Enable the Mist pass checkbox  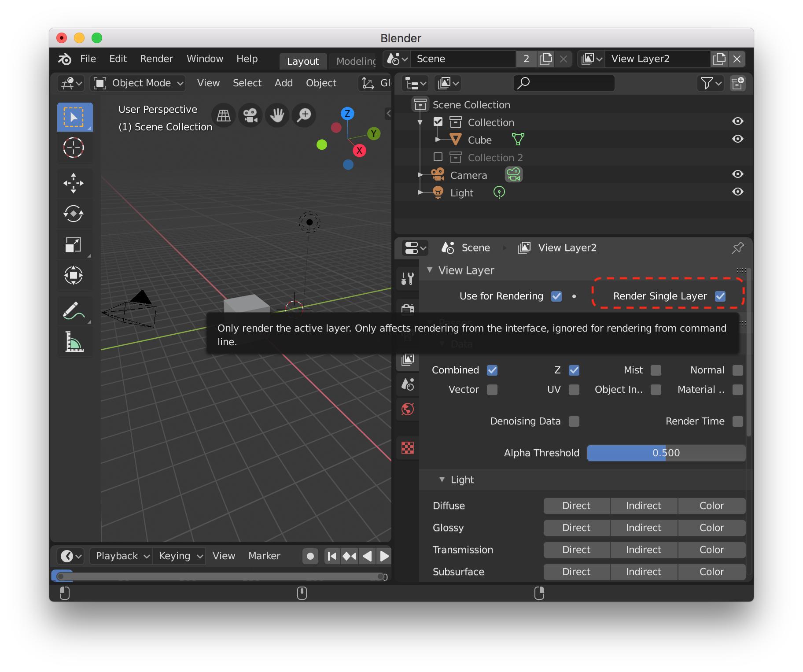656,370
